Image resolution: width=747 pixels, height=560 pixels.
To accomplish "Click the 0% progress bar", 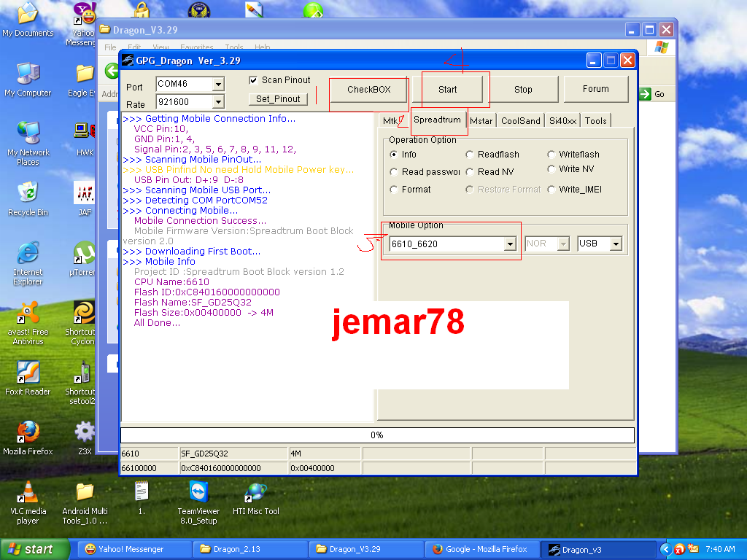I will click(376, 435).
